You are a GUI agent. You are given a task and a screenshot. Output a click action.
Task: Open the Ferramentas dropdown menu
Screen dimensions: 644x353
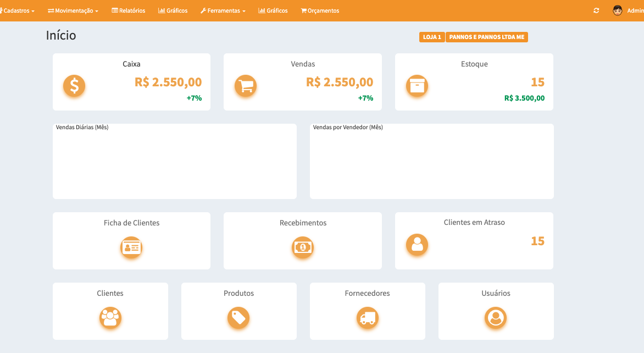click(x=223, y=10)
